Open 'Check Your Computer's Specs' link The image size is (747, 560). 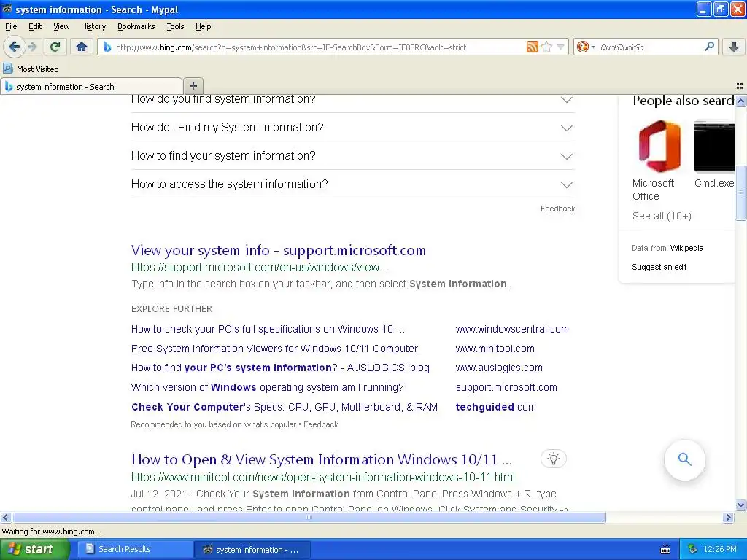point(285,407)
